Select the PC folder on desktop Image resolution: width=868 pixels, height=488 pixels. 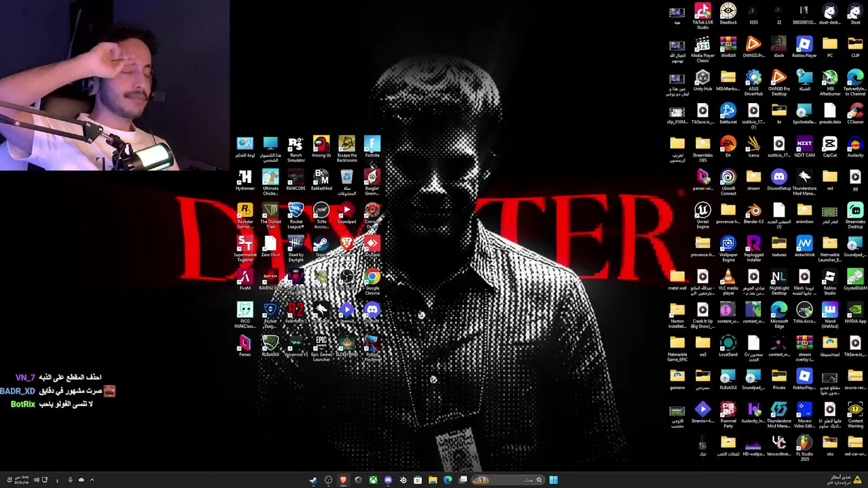[830, 47]
